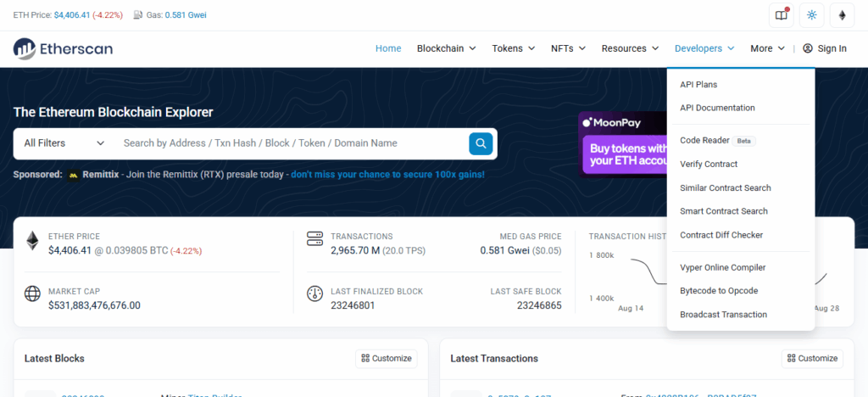Click the Remittix sponsored link
Image resolution: width=868 pixels, height=397 pixels.
(100, 175)
